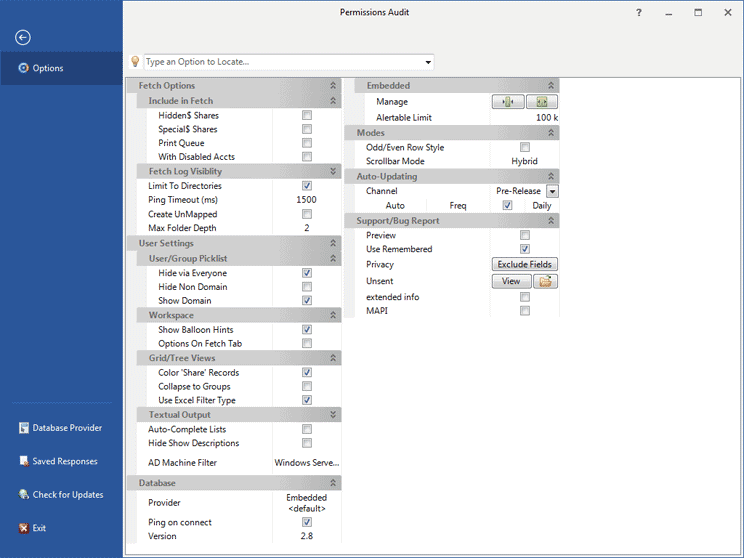
Task: Click the second Manage embedded database icon button
Action: click(541, 102)
